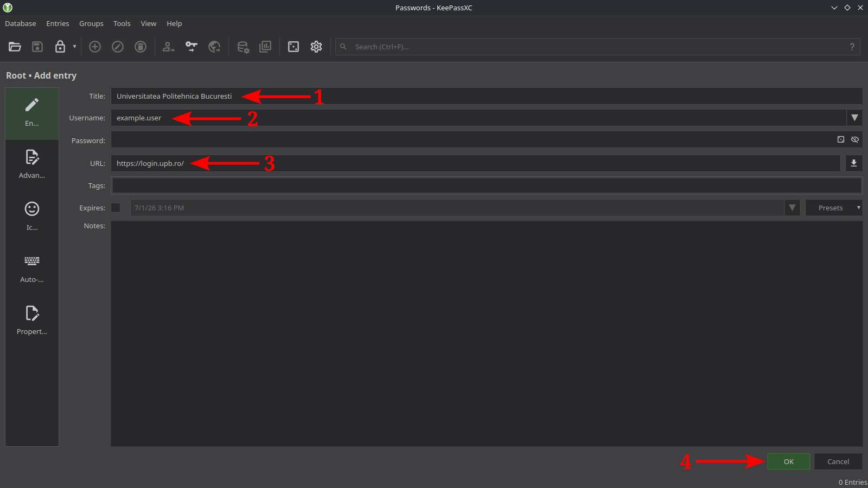Image resolution: width=868 pixels, height=488 pixels.
Task: Select the Entry pencil tab in sidebar
Action: tap(32, 113)
